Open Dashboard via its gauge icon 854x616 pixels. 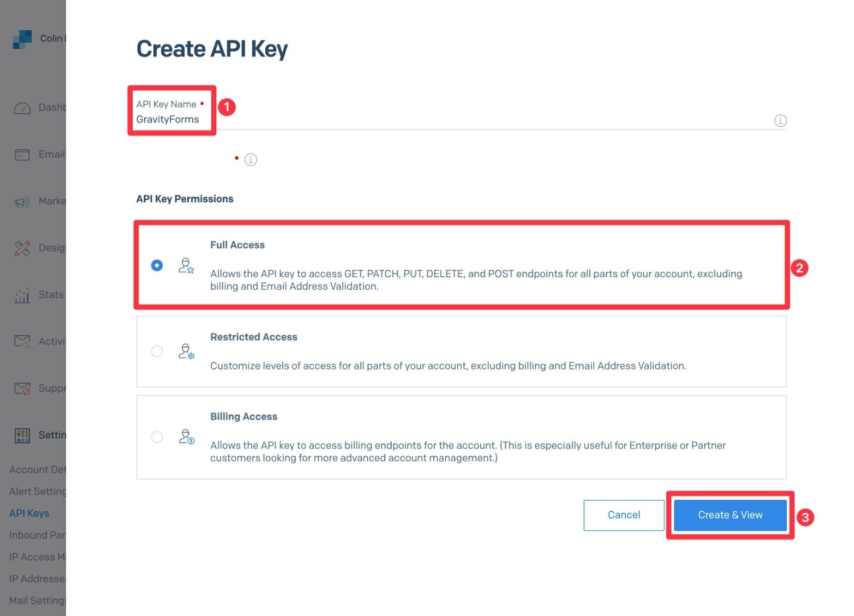pyautogui.click(x=22, y=108)
